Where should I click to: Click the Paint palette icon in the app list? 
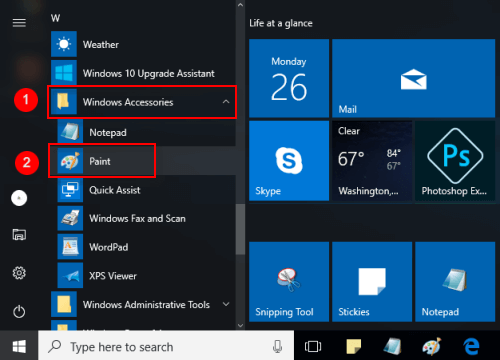[x=70, y=161]
